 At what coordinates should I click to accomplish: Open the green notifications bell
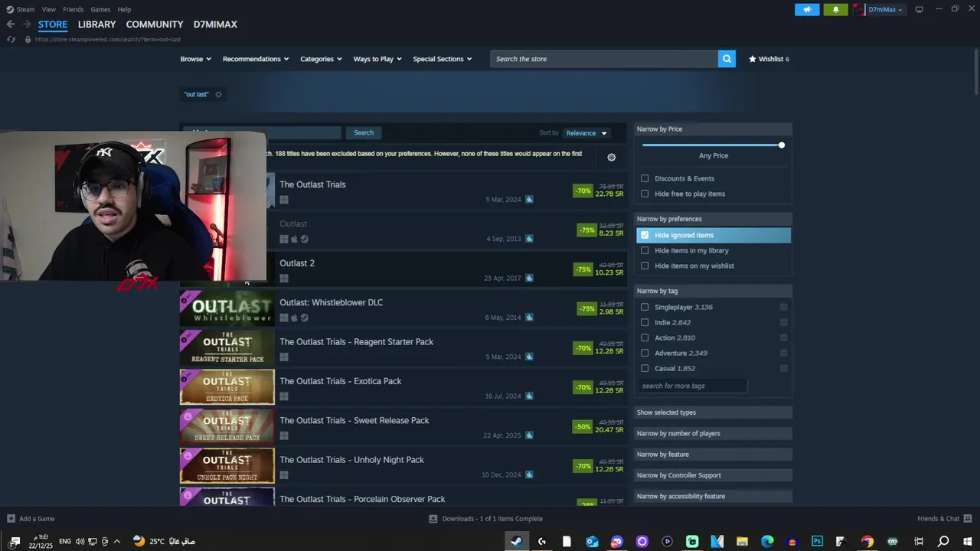[835, 9]
